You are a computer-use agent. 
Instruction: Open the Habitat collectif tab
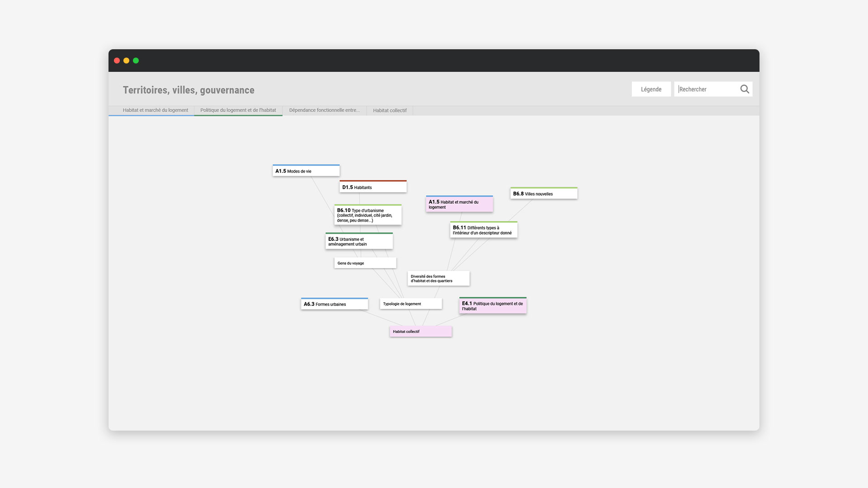pyautogui.click(x=389, y=111)
